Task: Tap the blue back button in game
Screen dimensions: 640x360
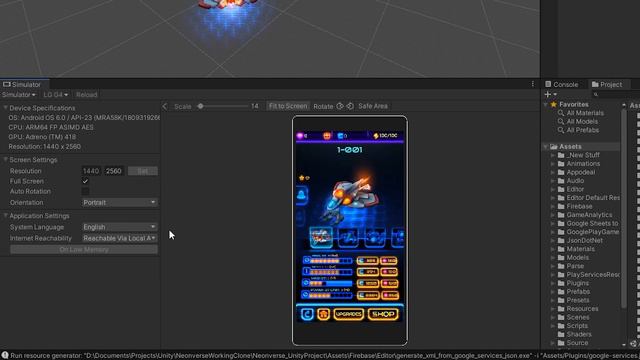Action: [x=307, y=314]
